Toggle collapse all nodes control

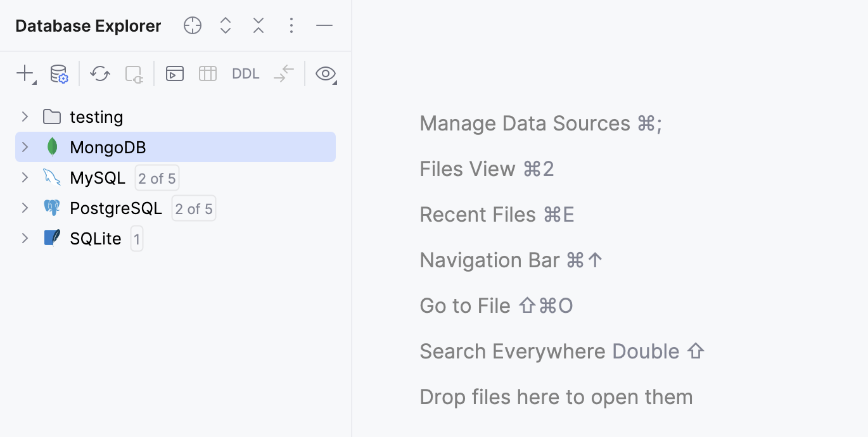pos(258,25)
